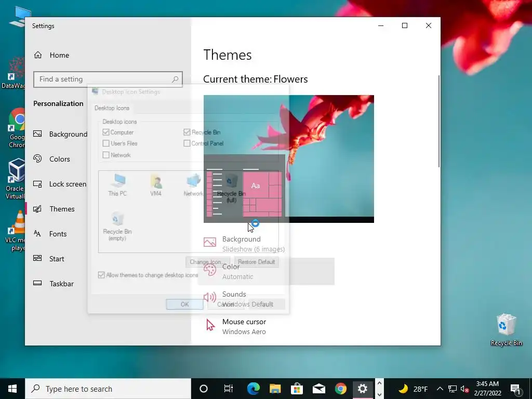
Task: Click the Flowers theme preview image
Action: click(289, 159)
